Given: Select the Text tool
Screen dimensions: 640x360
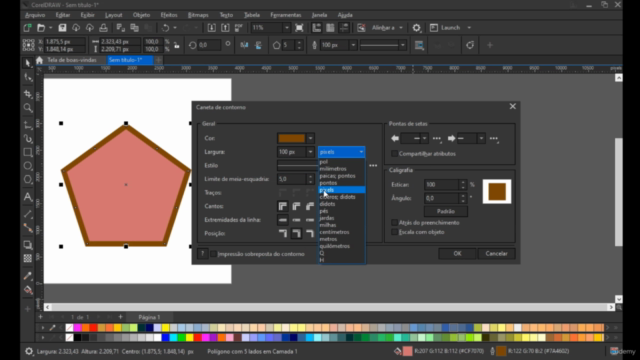Looking at the screenshot, I should (28, 197).
